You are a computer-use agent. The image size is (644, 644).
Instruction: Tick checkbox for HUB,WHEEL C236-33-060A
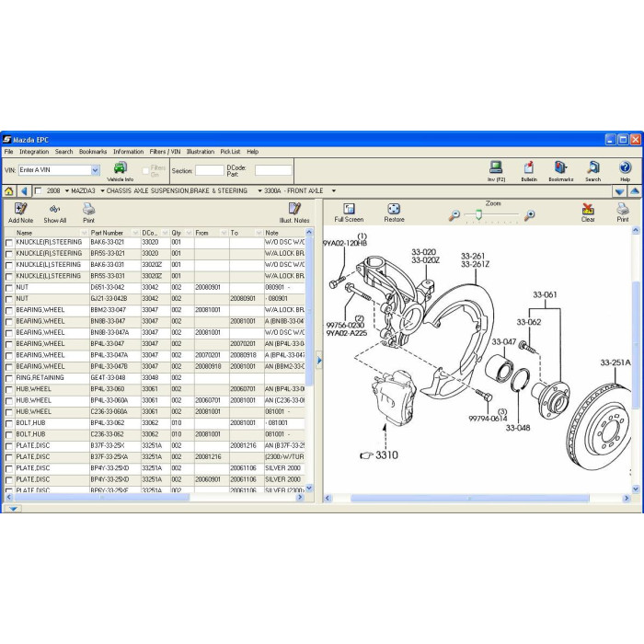pos(9,412)
